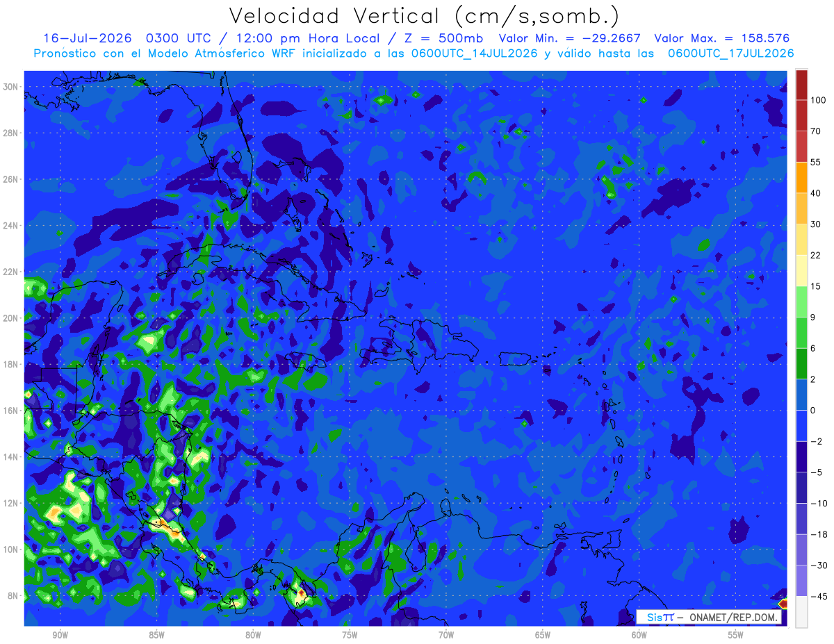
Task: Click the colorbar label '-45'
Action: click(818, 597)
